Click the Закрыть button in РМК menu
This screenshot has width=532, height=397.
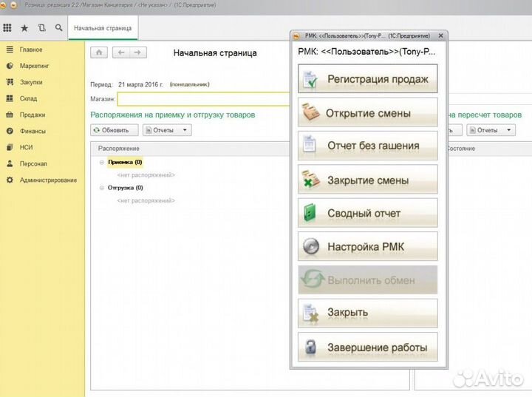pos(368,313)
